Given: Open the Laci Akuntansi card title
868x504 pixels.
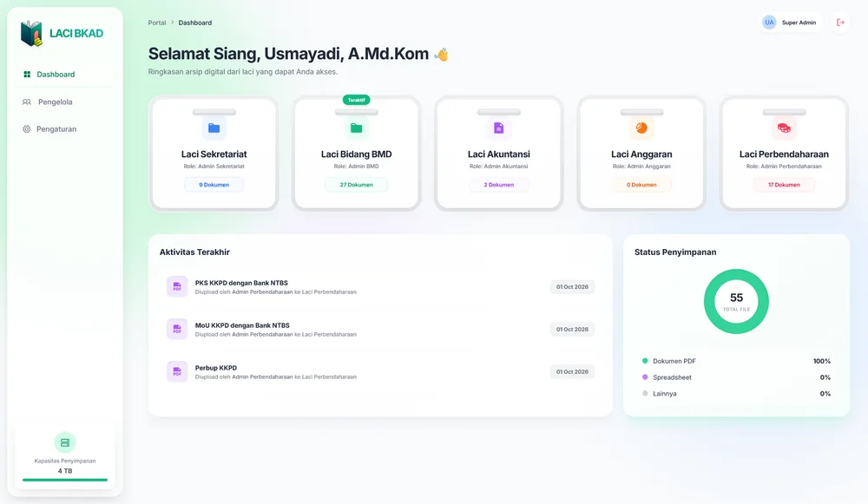Looking at the screenshot, I should click(x=499, y=154).
